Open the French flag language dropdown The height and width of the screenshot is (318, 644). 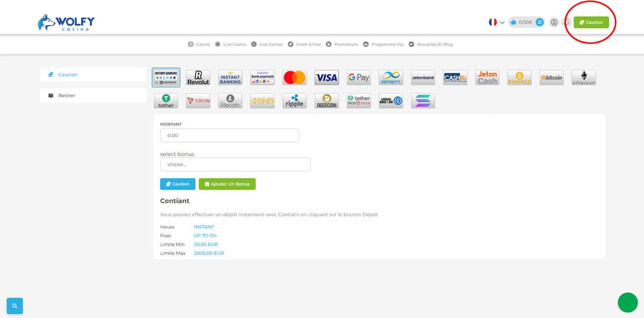pos(496,23)
